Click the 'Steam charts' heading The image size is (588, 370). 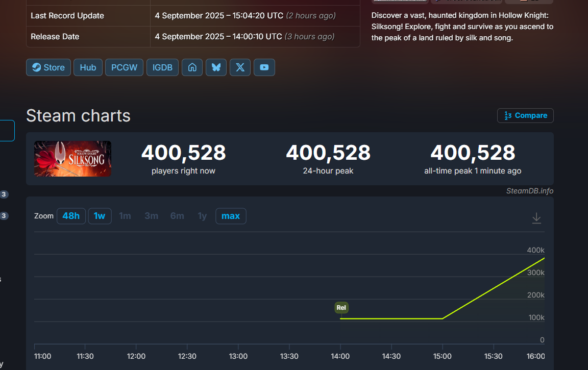[79, 115]
